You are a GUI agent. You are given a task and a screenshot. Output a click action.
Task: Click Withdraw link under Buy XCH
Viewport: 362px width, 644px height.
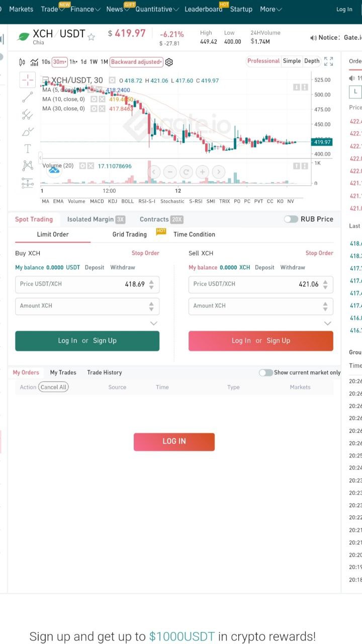coord(123,268)
